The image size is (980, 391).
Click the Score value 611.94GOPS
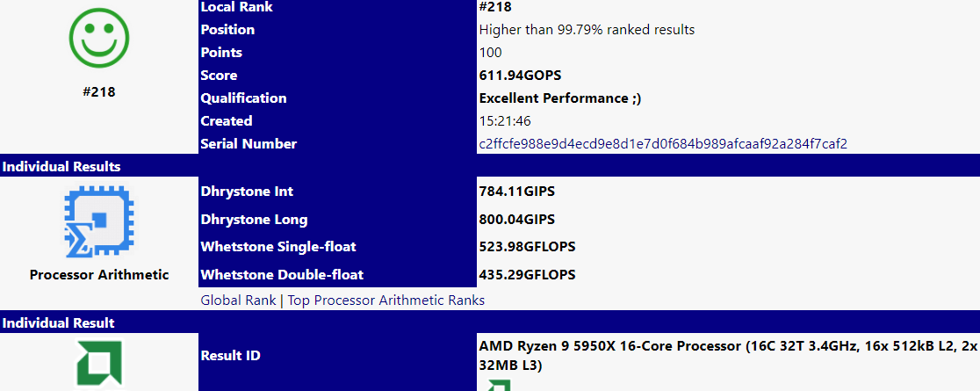click(x=520, y=76)
